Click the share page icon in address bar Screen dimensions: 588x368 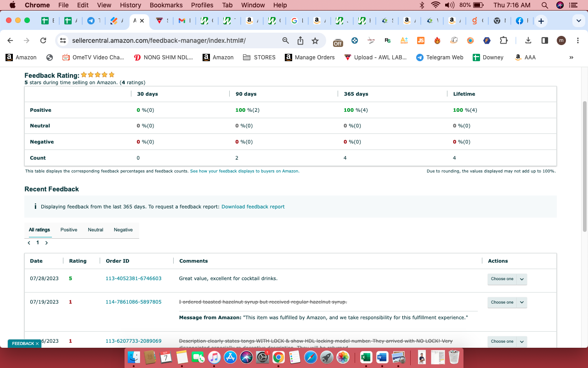tap(300, 40)
